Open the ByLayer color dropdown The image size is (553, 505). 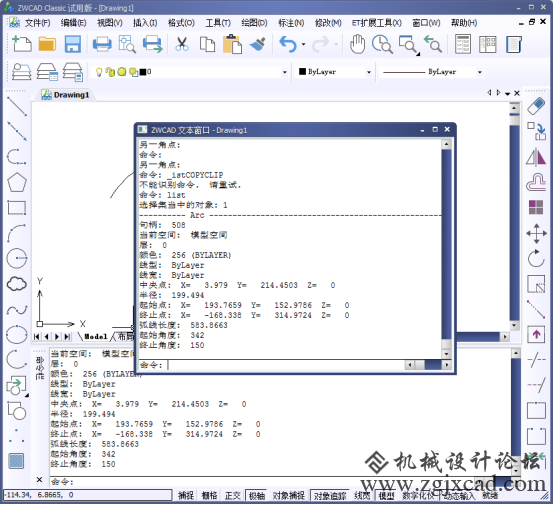click(369, 72)
